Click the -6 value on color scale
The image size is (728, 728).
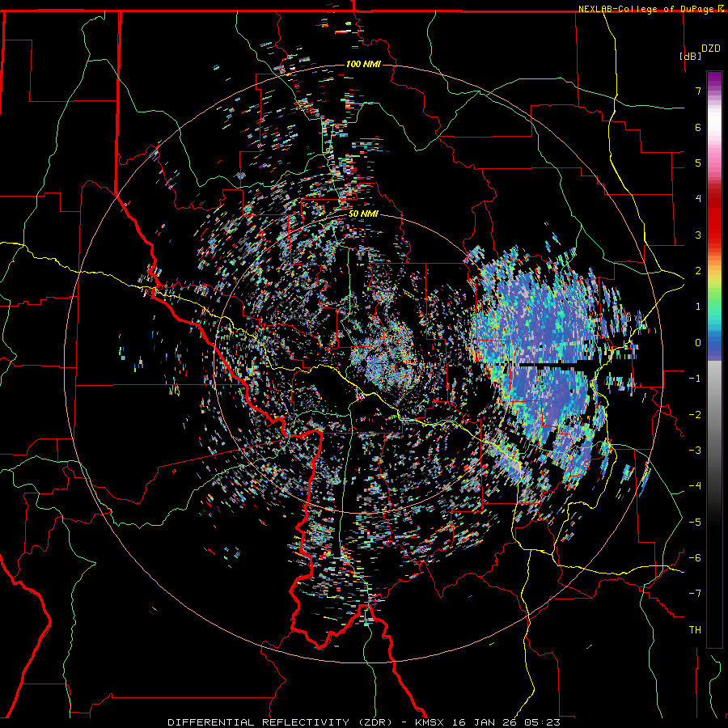tap(695, 557)
